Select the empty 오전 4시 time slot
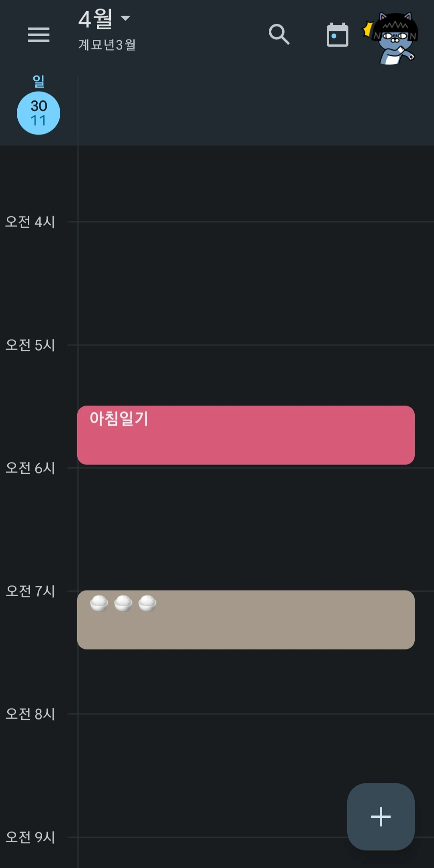This screenshot has height=868, width=434. click(x=256, y=283)
